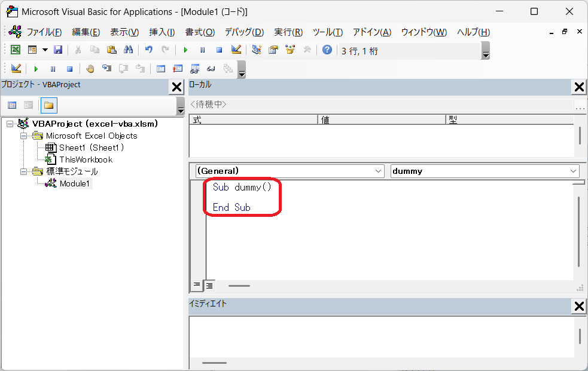Screen dimensions: 588x371
Task: Switch to Procedure View below the code pane
Action: pos(197,286)
